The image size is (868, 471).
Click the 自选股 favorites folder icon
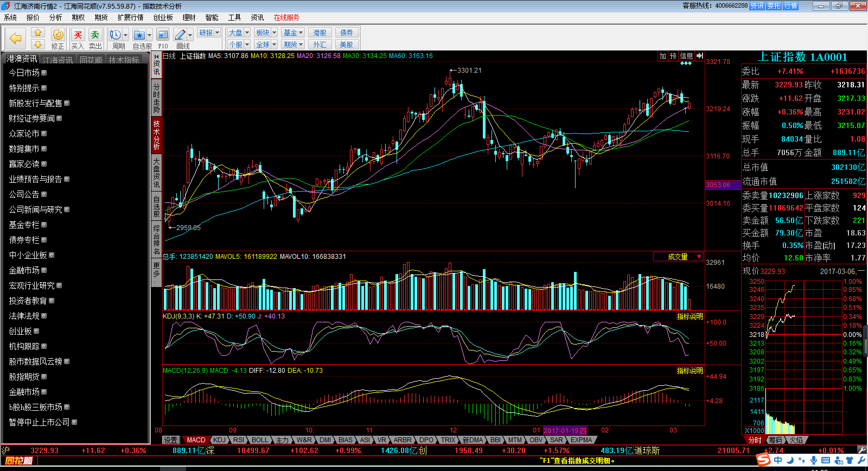pos(139,35)
